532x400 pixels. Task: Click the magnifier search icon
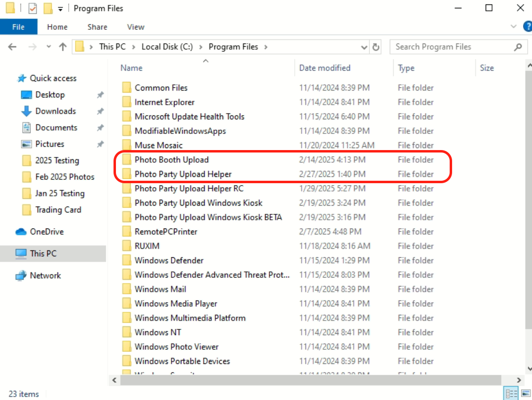point(518,47)
